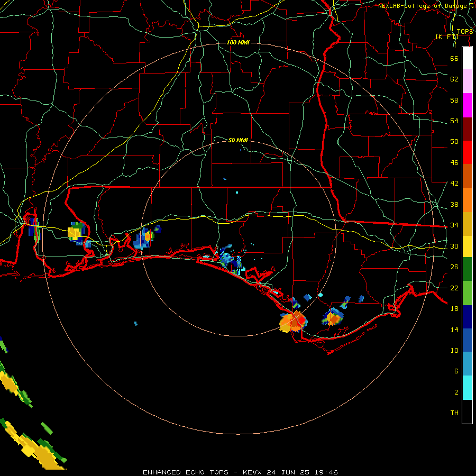
Task: Click the white 66 kft legend swatch
Action: pos(467,58)
